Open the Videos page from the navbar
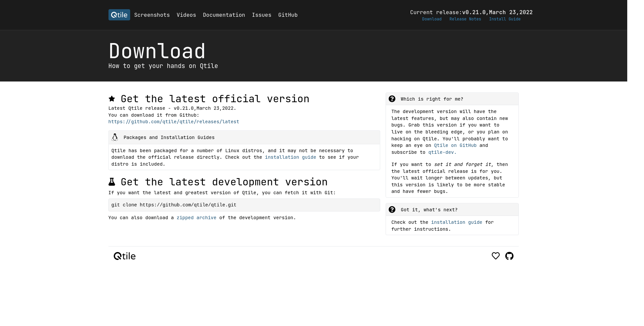Screen dimensions: 644x326 point(186,15)
